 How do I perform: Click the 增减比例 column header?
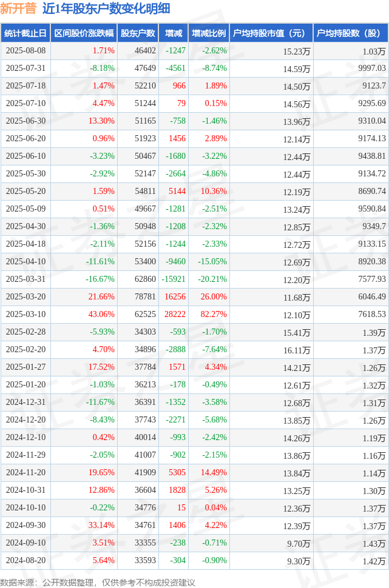click(x=209, y=33)
